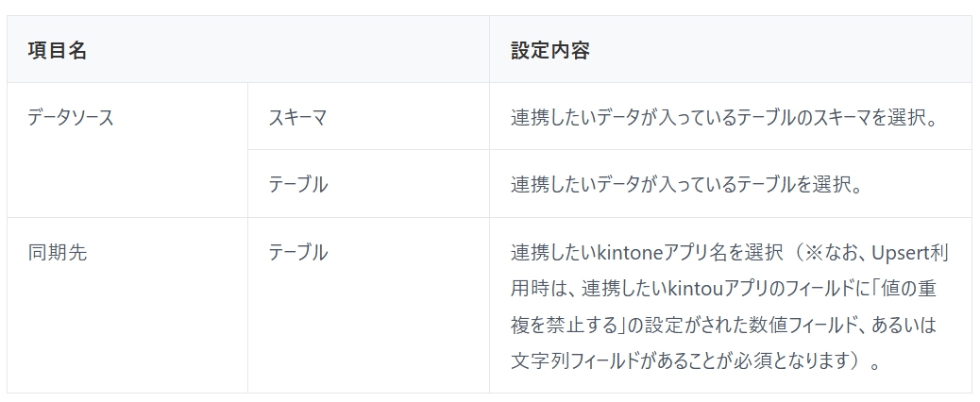
Task: Click the スキーマ cell
Action: (x=297, y=117)
